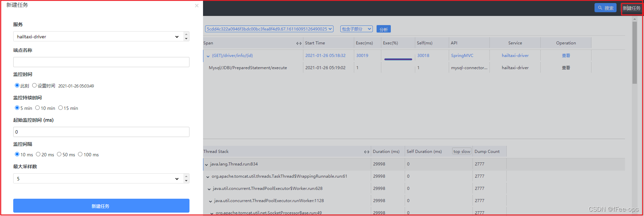Select the 此刻 monitoring time radio
Screen dimensions: 644x216
[17, 85]
